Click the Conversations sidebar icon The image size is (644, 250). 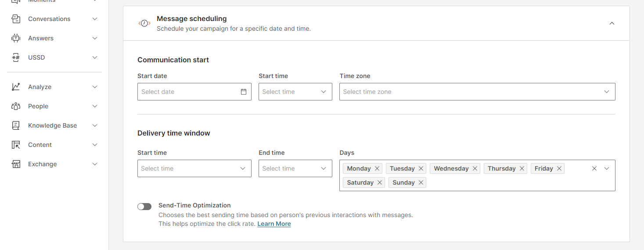tap(16, 19)
